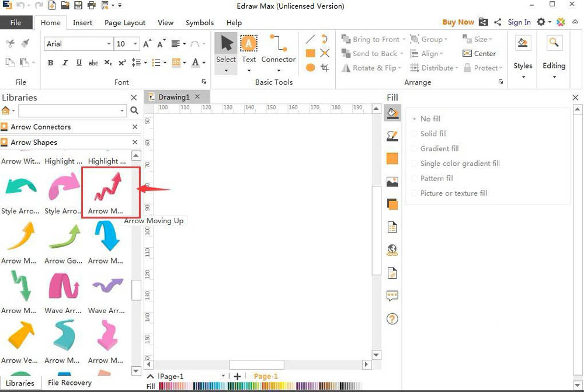The width and height of the screenshot is (584, 392).
Task: Click the library search magnifier
Action: 134,110
